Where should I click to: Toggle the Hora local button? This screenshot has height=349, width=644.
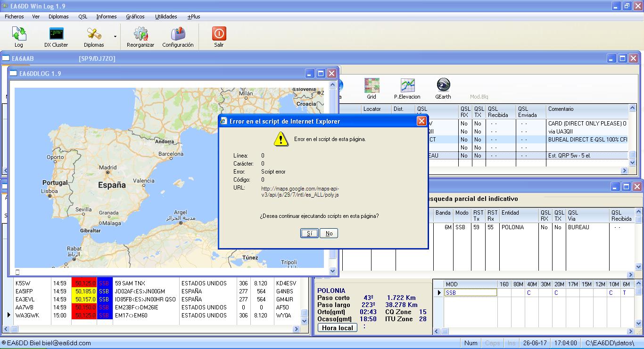pos(338,328)
